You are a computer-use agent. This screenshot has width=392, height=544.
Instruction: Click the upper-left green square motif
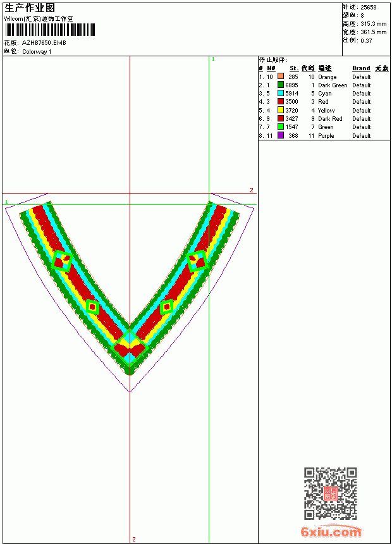point(62,261)
